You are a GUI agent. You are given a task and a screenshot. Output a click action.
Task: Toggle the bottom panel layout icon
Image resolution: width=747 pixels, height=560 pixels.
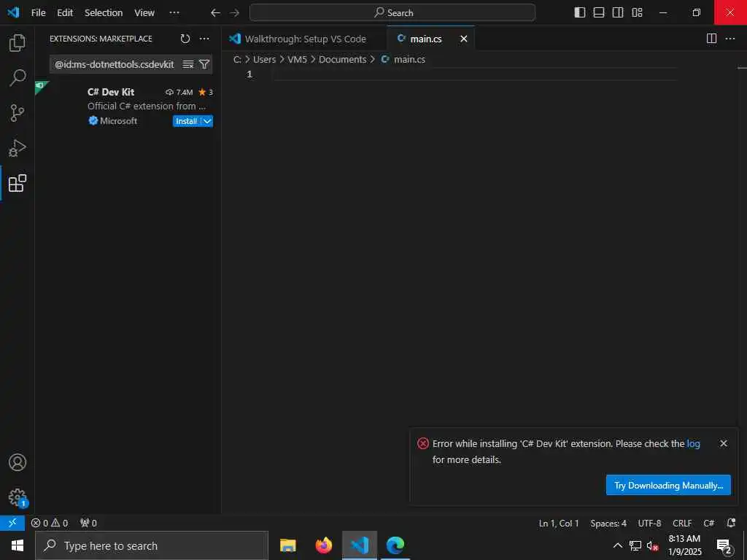[x=599, y=13]
